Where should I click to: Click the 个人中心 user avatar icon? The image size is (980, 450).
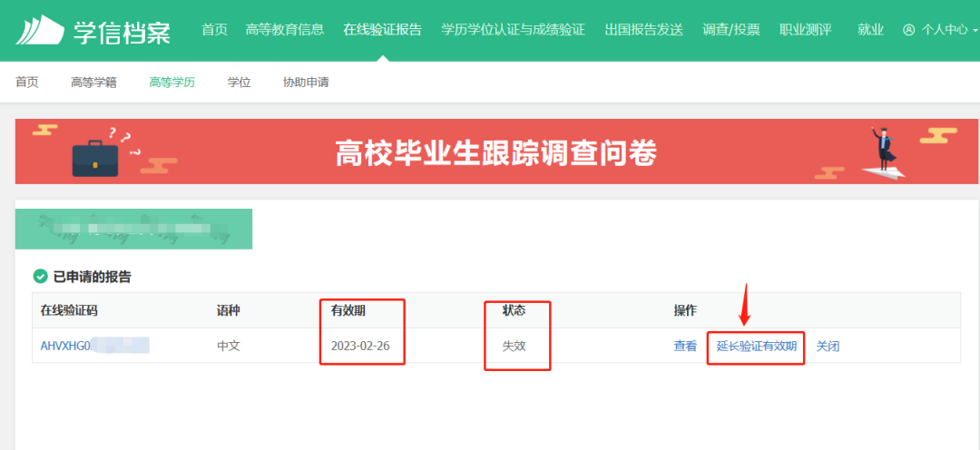[909, 30]
